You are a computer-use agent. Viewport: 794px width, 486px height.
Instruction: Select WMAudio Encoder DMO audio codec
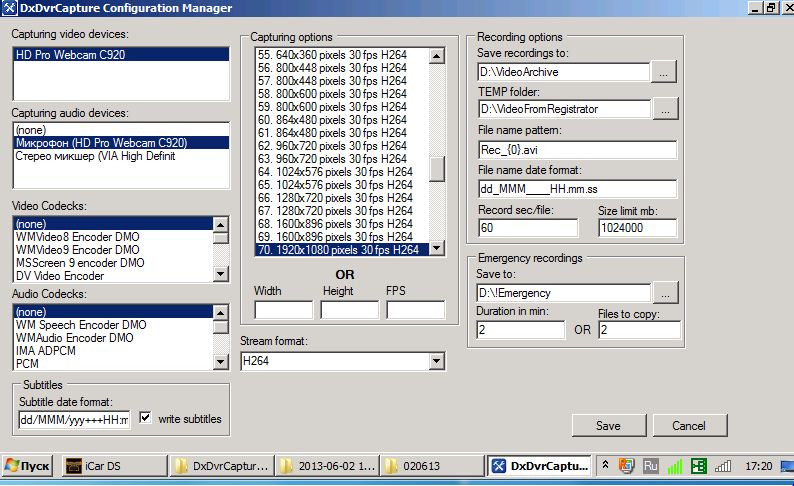pos(113,338)
